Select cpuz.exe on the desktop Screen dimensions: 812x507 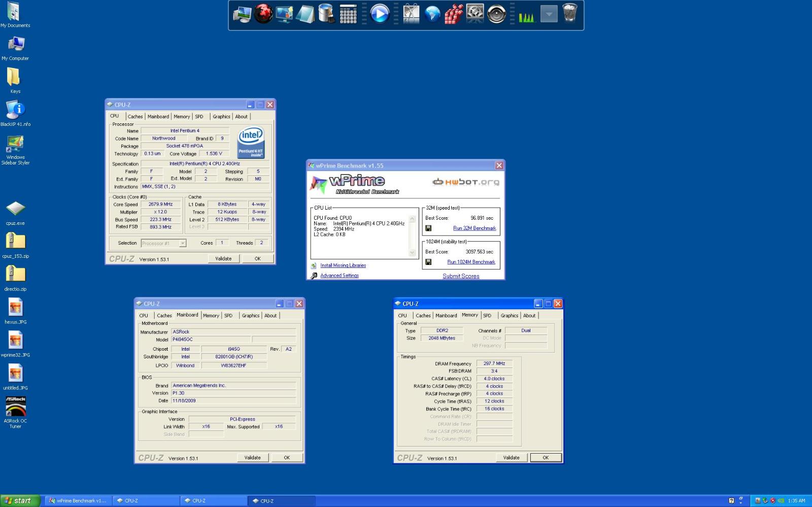[x=15, y=213]
